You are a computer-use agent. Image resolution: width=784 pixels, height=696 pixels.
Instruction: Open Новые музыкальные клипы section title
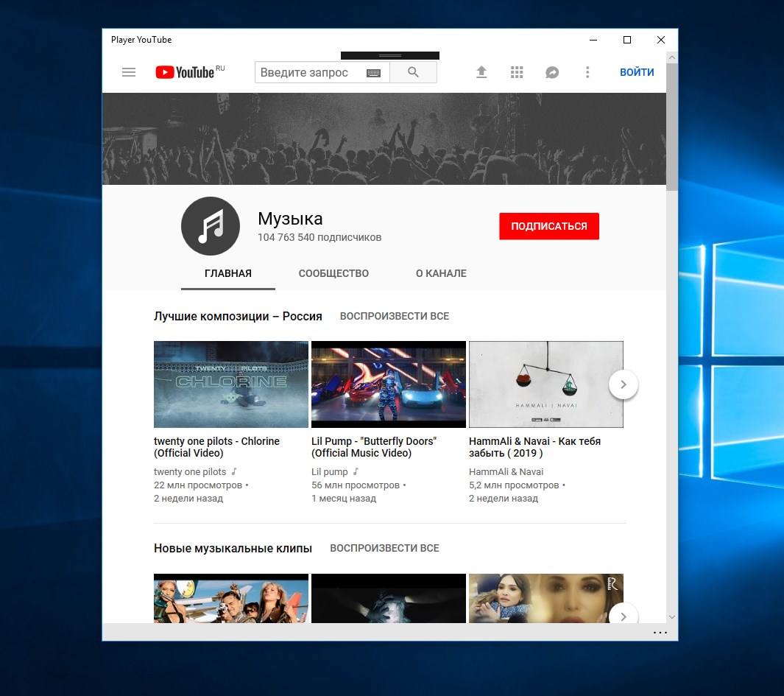233,549
